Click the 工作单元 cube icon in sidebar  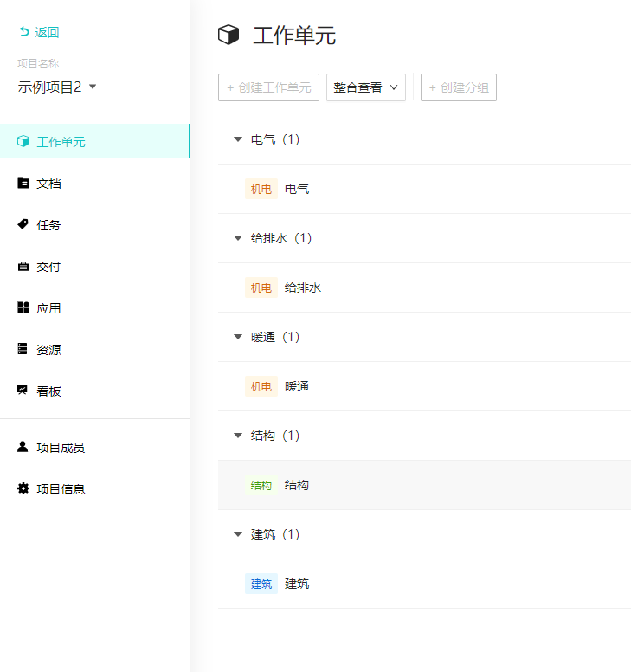point(23,141)
